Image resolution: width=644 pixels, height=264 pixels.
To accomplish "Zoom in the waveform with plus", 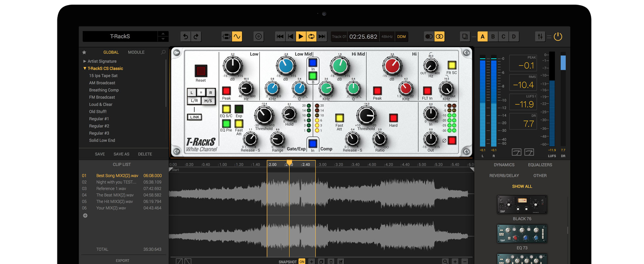I will (x=455, y=261).
